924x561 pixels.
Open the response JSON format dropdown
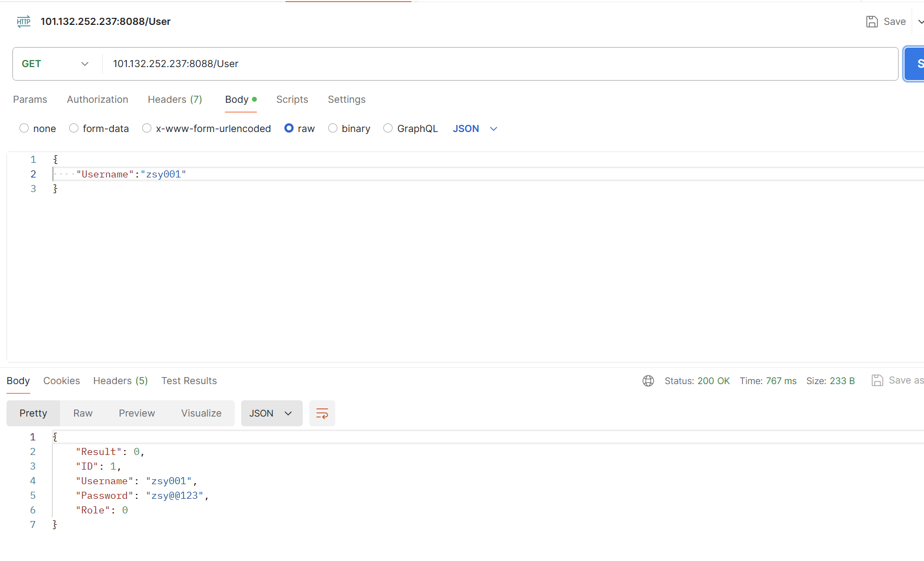pos(271,413)
